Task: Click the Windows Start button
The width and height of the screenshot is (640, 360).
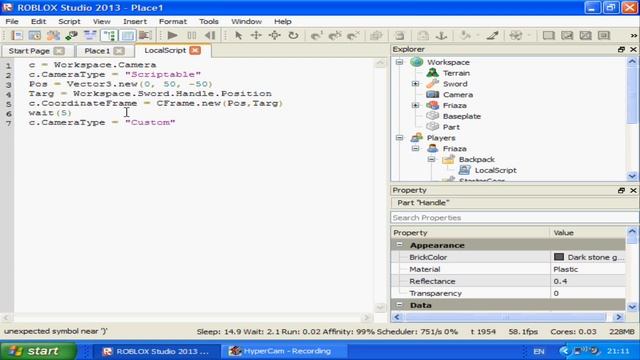Action: point(38,351)
